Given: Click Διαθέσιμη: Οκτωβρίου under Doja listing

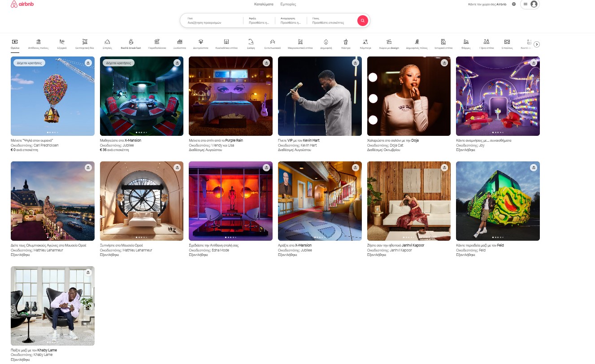Looking at the screenshot, I should point(385,150).
